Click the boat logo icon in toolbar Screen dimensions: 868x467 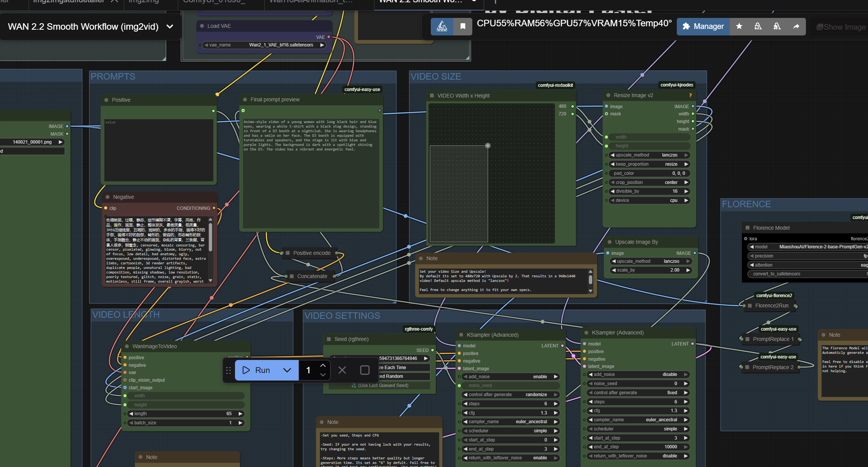point(442,26)
